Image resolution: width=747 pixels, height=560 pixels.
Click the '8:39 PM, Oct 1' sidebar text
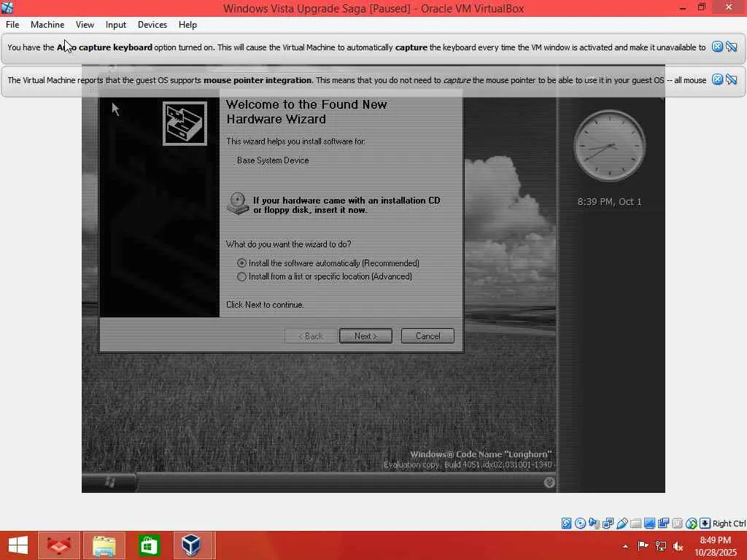[609, 201]
